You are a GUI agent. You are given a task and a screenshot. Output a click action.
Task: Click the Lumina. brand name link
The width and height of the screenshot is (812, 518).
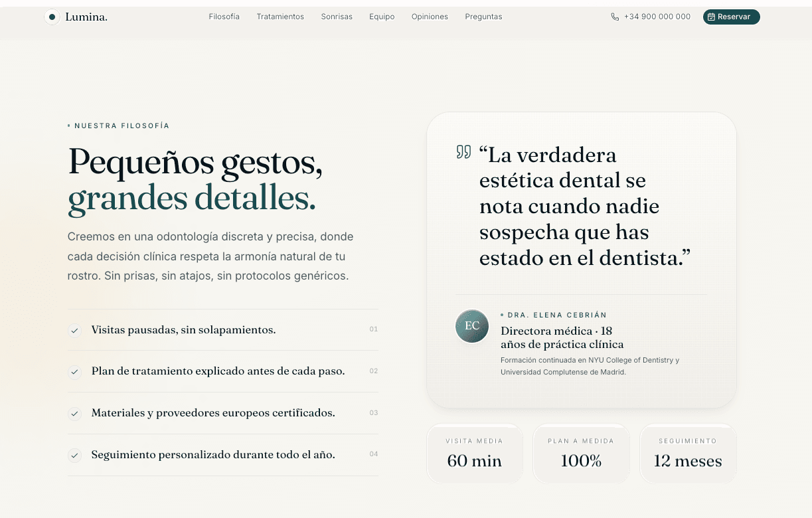tap(86, 17)
